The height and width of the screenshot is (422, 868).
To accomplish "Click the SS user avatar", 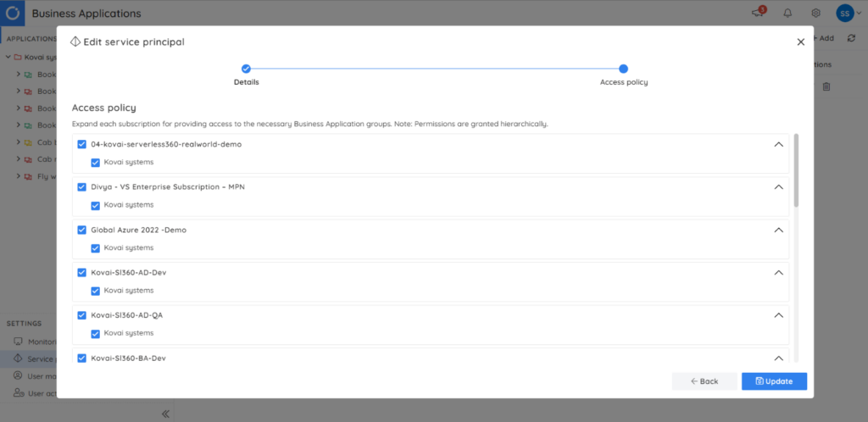I will point(844,14).
